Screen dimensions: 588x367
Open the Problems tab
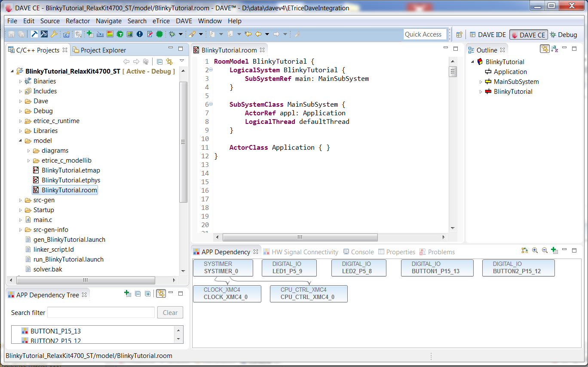[x=437, y=252]
